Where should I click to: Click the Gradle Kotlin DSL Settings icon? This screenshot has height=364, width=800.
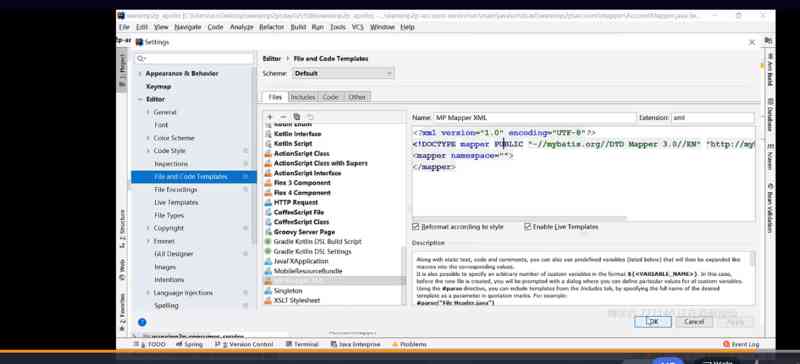pyautogui.click(x=268, y=251)
